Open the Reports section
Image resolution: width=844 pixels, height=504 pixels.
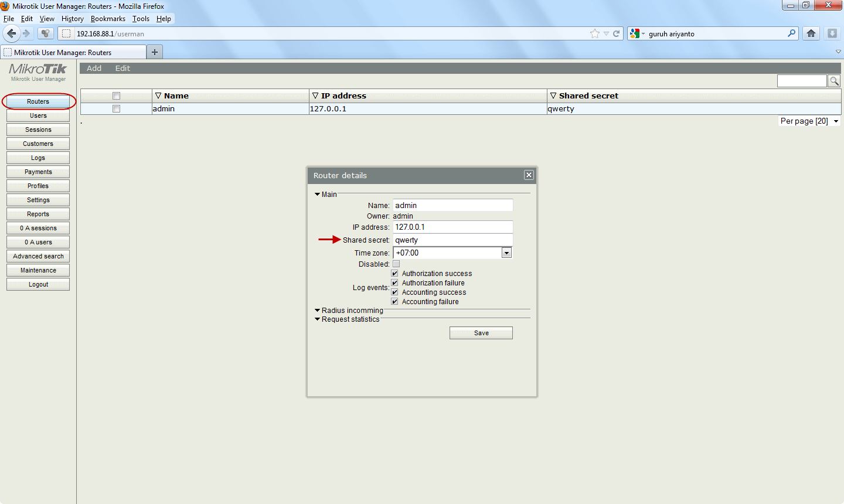[x=38, y=214]
